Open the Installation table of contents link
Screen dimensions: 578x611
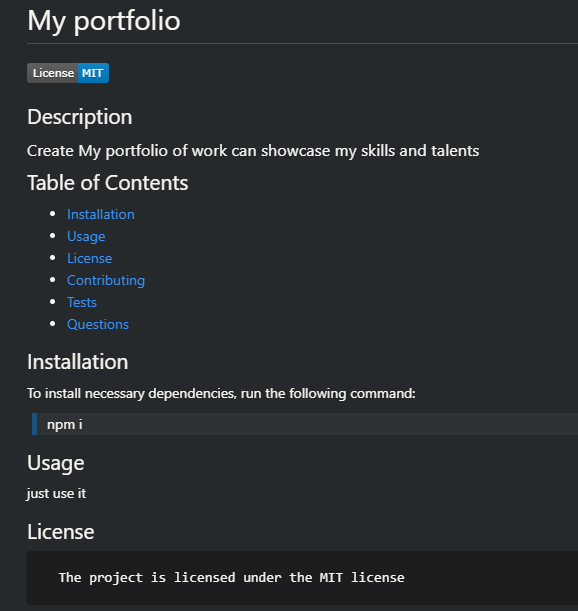pos(101,214)
